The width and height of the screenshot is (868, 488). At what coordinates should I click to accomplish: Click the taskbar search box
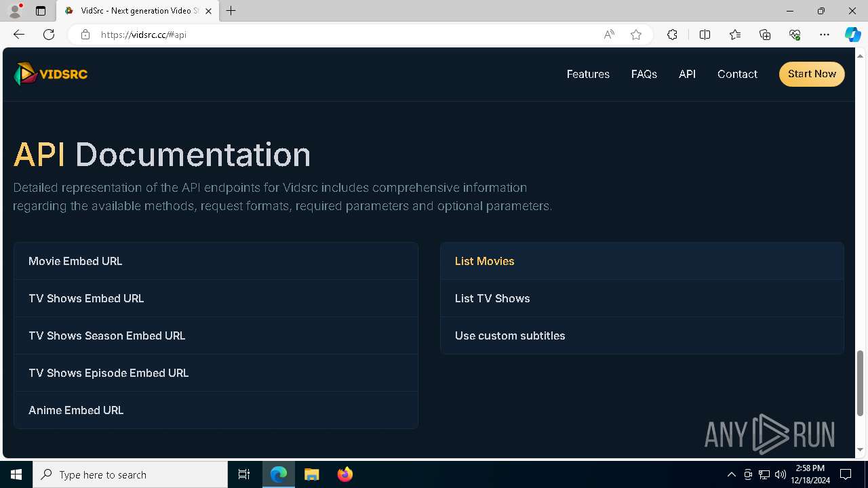pos(130,474)
